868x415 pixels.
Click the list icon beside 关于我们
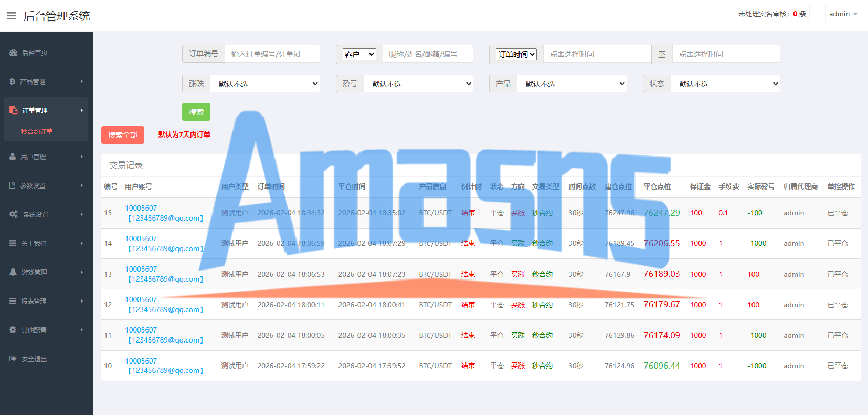point(13,243)
